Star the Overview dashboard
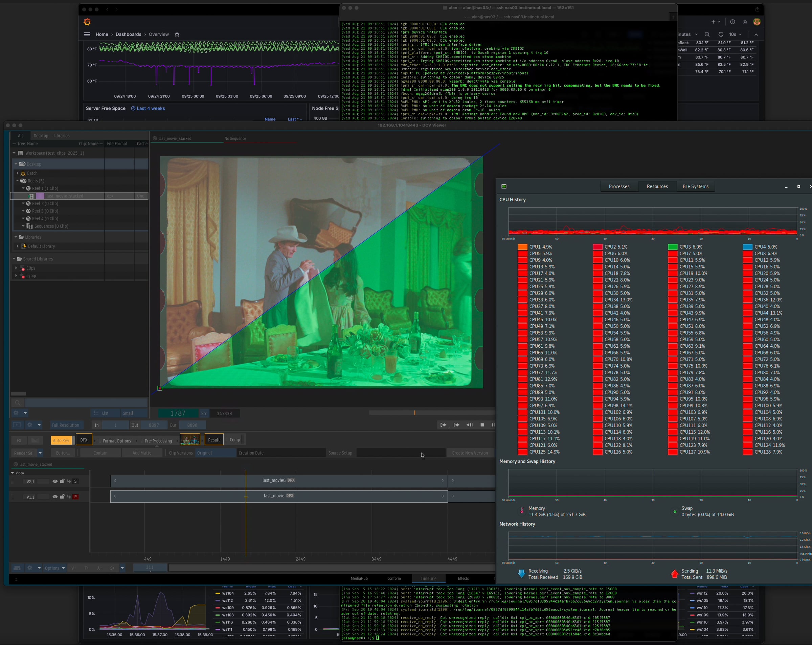The height and width of the screenshot is (645, 812). 177,34
